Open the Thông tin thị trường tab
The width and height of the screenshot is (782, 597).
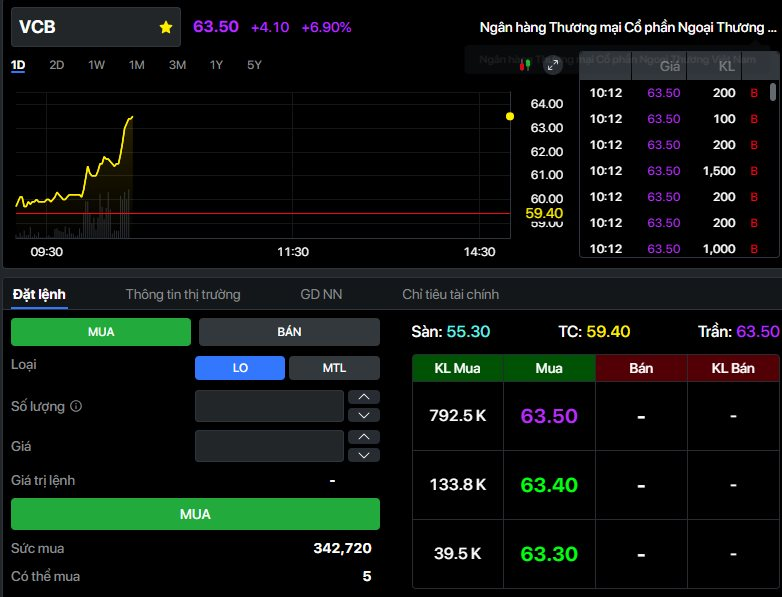(183, 295)
